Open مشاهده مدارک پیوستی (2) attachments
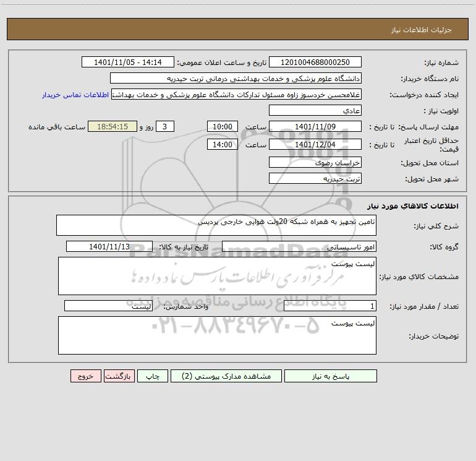 click(226, 376)
